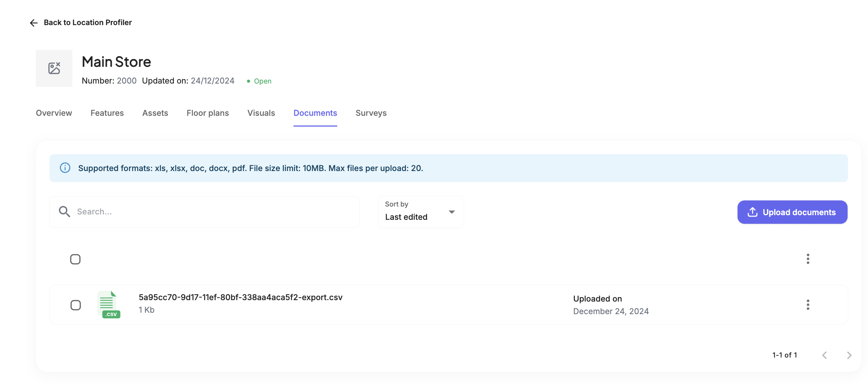The height and width of the screenshot is (388, 868).
Task: Open the 5a95cc70 export.csv file name
Action: point(240,297)
